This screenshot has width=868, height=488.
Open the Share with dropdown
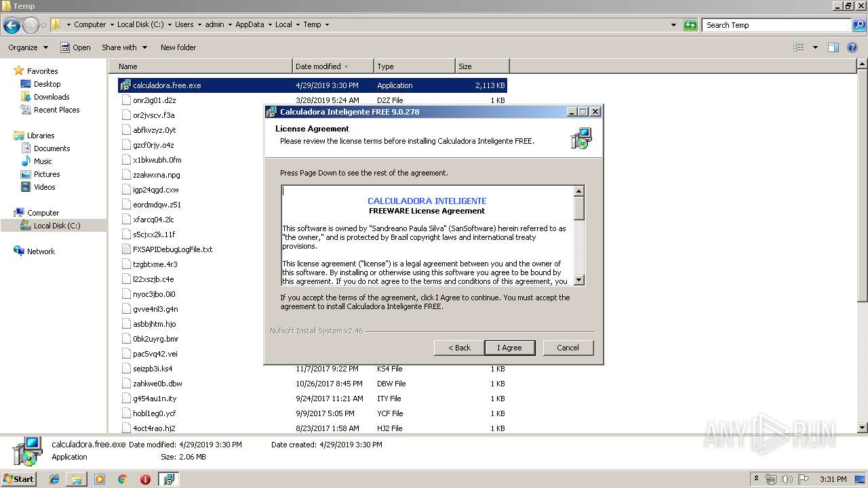[x=124, y=47]
